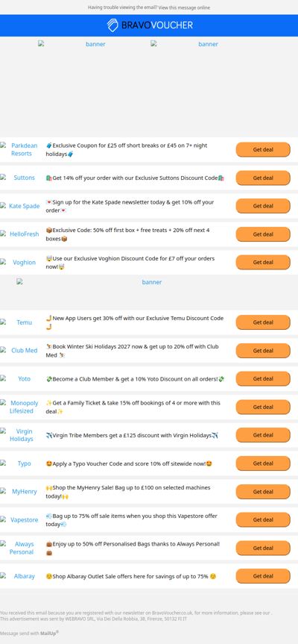Viewport: 298px width, 644px height.
Task: Click the MailUp link in footer
Action: coord(49,633)
